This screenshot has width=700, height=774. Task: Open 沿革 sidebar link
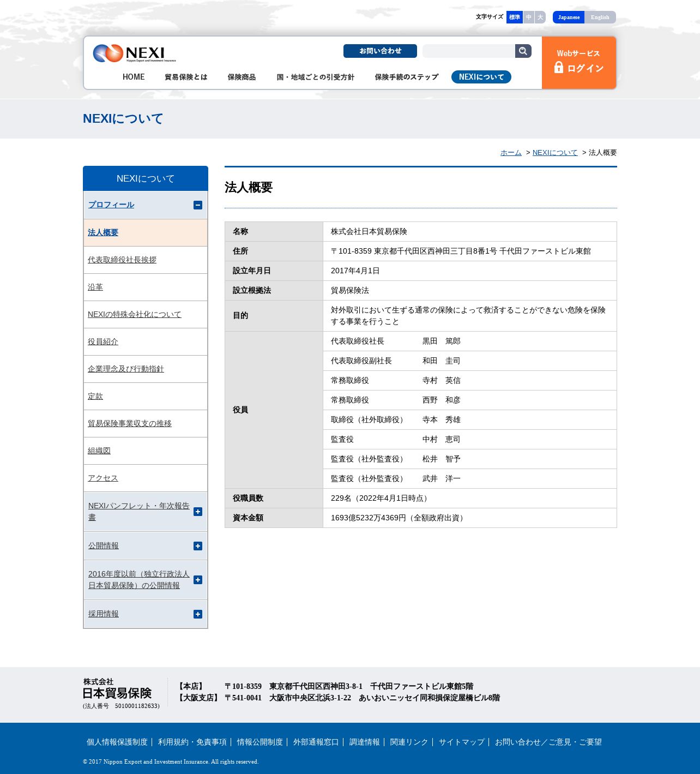click(x=95, y=287)
